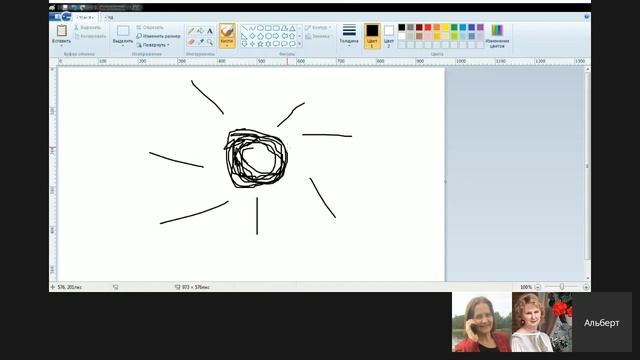Choose the Triangle shape

tap(292, 28)
